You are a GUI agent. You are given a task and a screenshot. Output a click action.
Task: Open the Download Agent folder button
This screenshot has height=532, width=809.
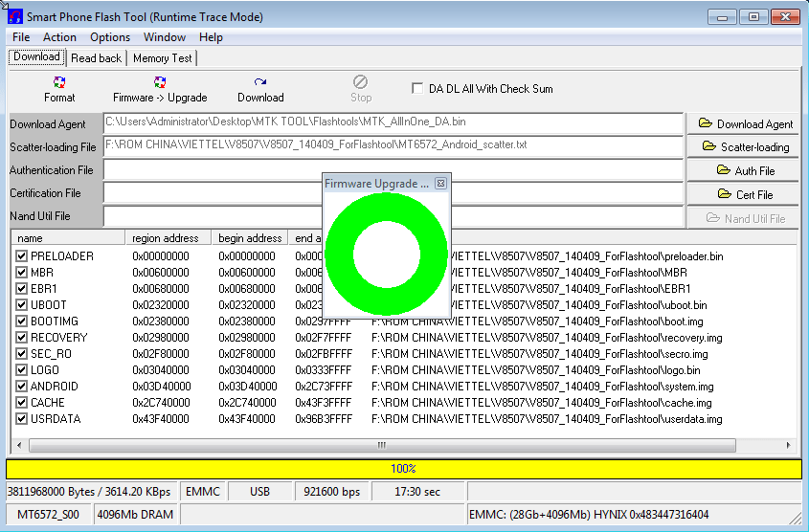click(x=745, y=123)
